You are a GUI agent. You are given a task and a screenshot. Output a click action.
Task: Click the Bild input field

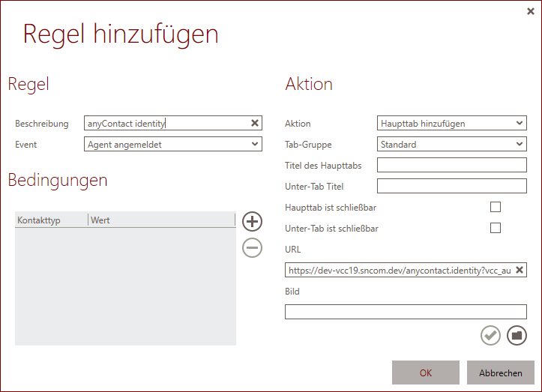pos(406,312)
